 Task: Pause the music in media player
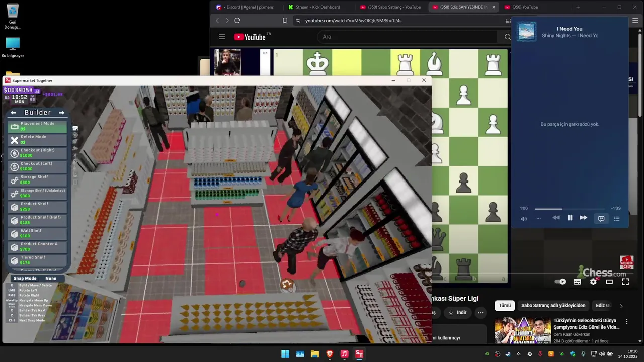[x=570, y=218]
